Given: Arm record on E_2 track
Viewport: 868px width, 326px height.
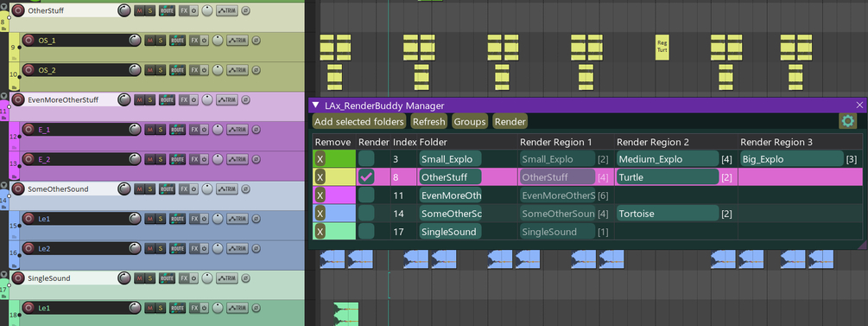Looking at the screenshot, I should click(x=29, y=160).
